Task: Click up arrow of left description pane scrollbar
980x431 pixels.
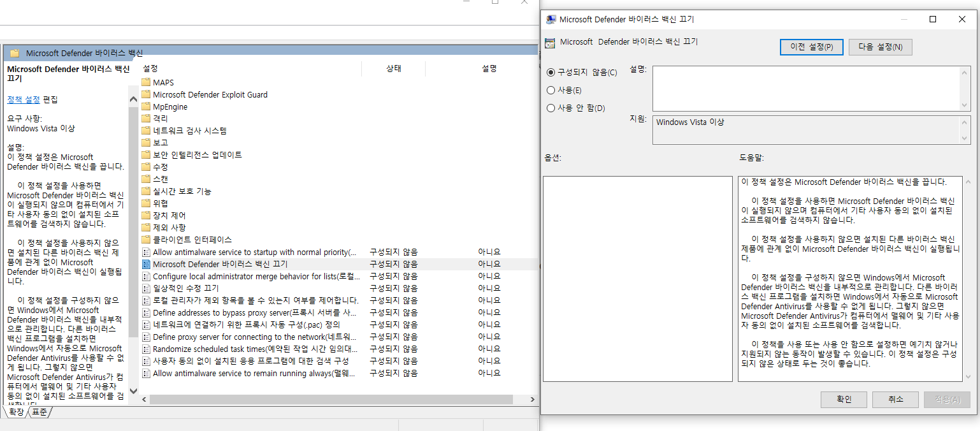Action: (x=133, y=99)
